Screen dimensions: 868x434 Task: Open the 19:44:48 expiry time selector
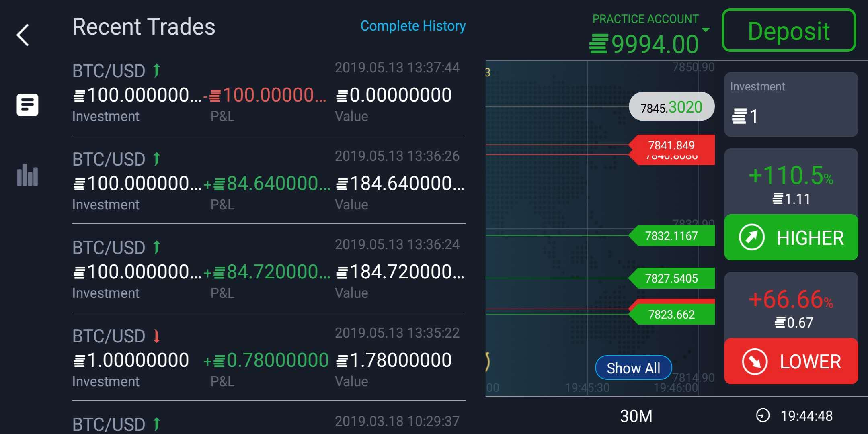point(806,416)
